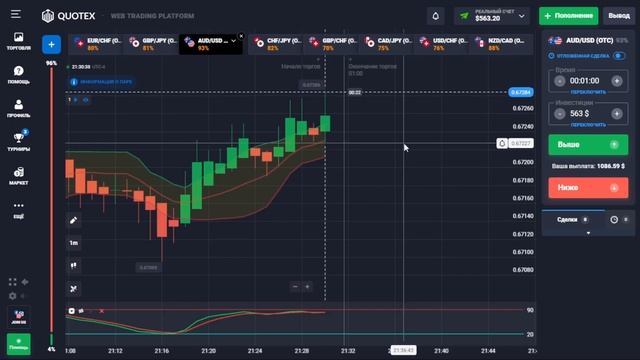Click the payout amount 1086.59 $
640x360 pixels.
(611, 166)
